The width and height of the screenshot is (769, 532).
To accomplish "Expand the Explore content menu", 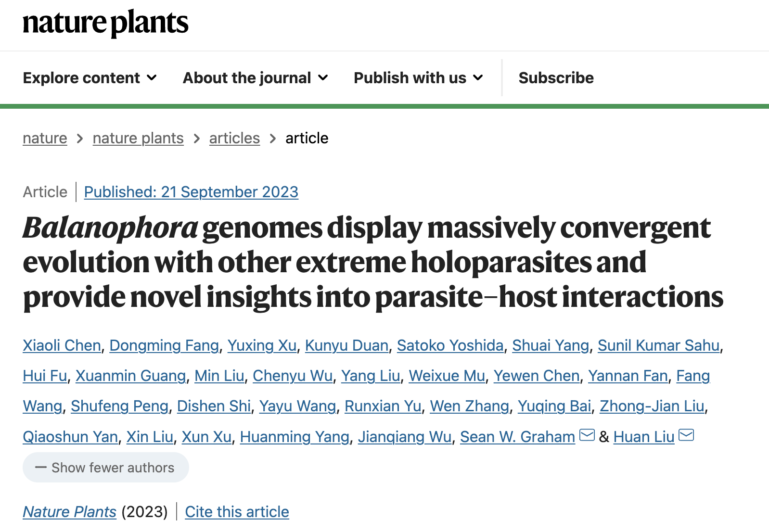I will coord(90,78).
